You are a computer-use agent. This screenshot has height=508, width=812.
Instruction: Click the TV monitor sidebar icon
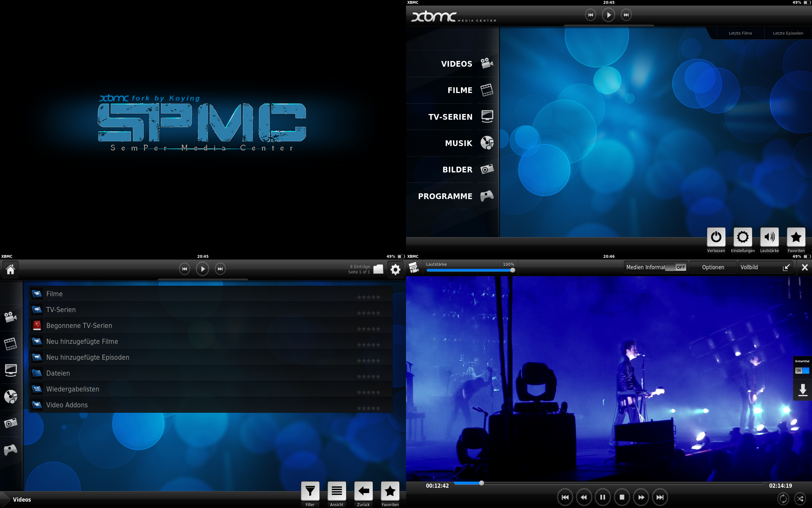(11, 370)
